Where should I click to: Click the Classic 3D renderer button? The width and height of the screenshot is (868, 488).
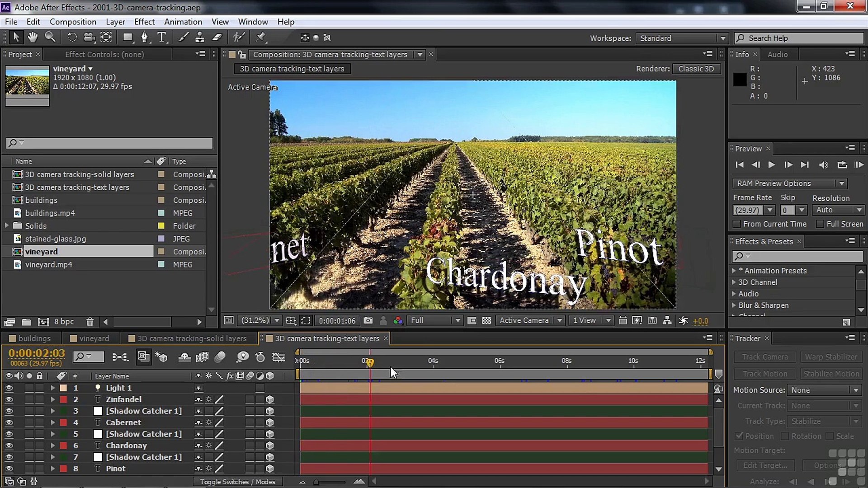(x=696, y=69)
